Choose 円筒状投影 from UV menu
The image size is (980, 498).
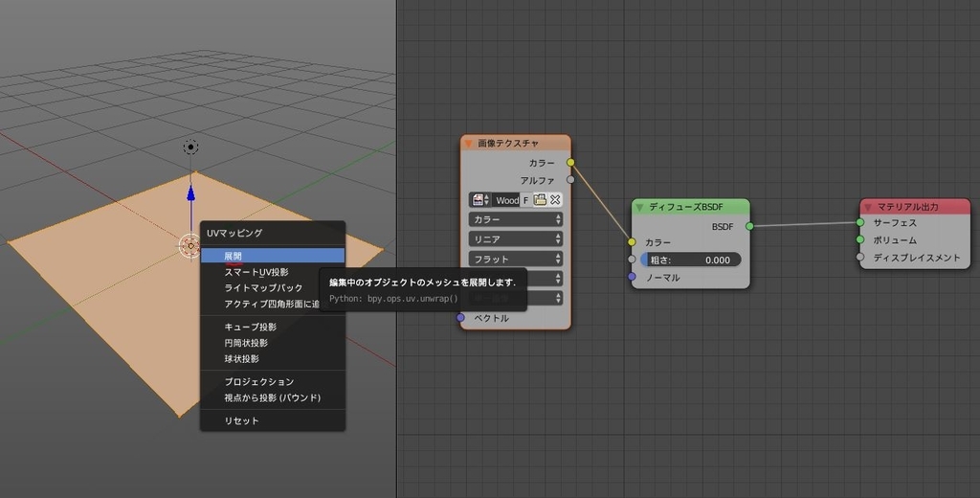tap(273, 343)
